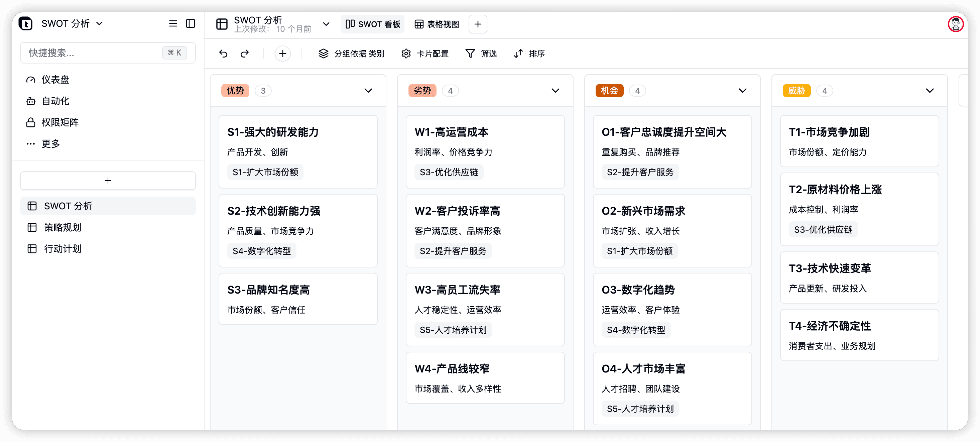980x442 pixels.
Task: Collapse the 优势 column
Action: (368, 91)
